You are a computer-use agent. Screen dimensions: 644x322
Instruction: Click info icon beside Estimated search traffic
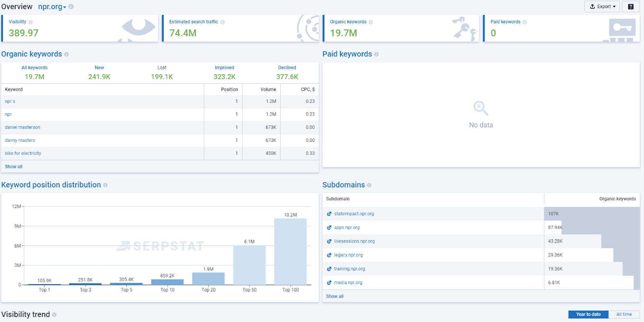[x=223, y=22]
